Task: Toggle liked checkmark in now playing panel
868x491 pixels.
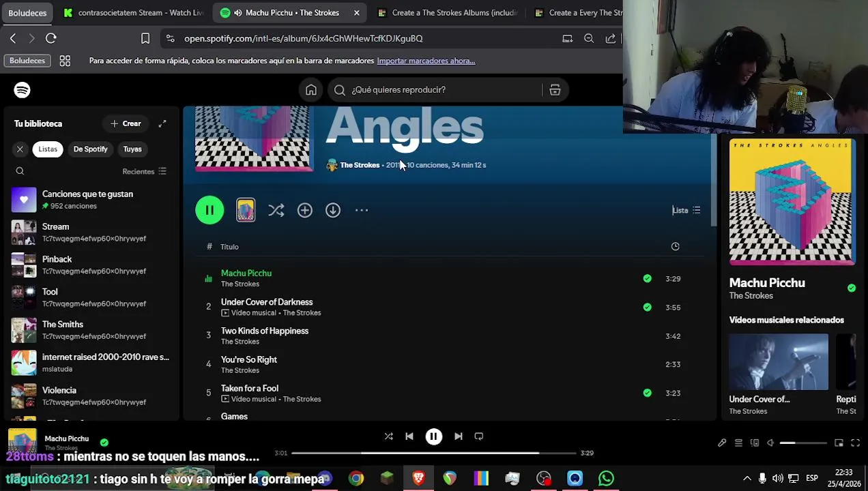Action: (x=851, y=288)
